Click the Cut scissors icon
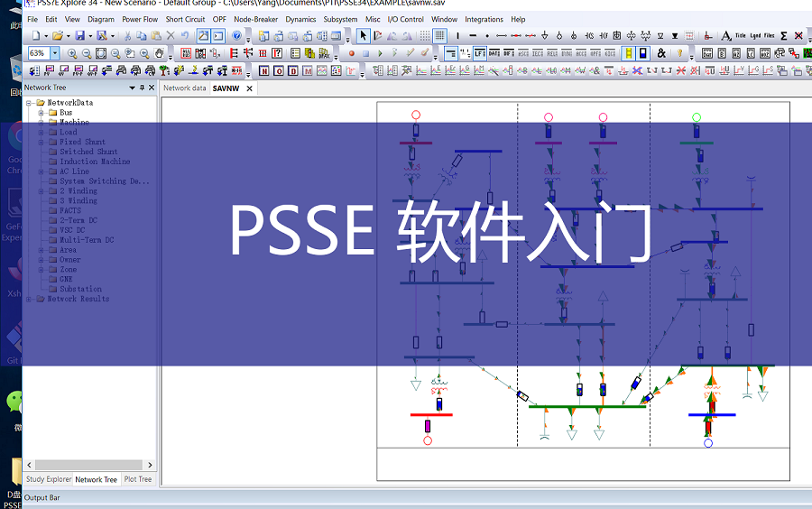812x509 pixels. coord(127,35)
